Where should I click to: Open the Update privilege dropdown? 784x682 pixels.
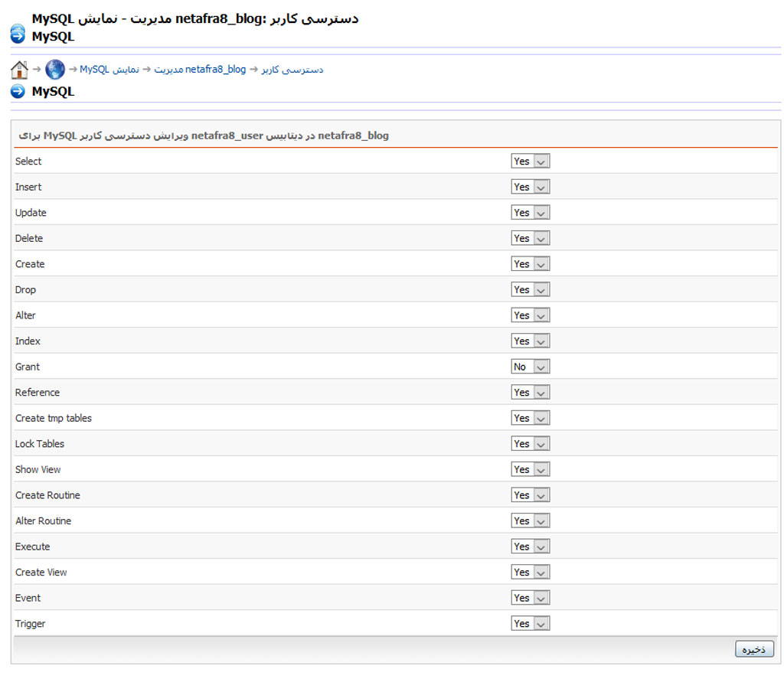pyautogui.click(x=531, y=213)
